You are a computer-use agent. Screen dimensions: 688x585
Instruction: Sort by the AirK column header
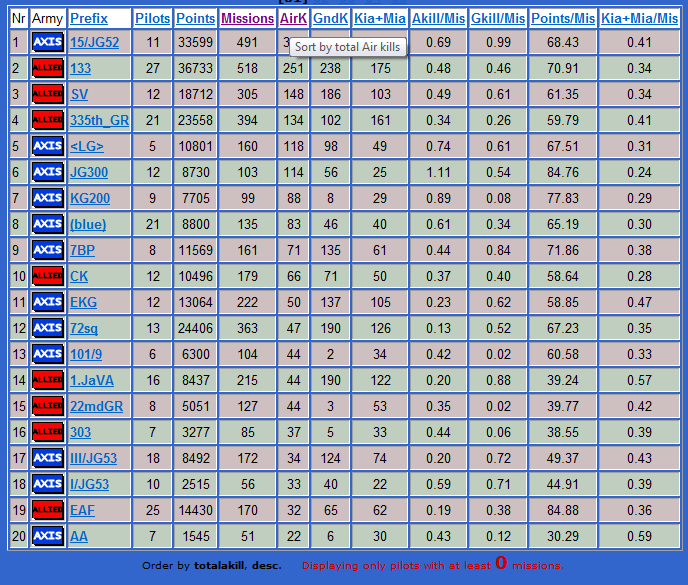[x=294, y=18]
